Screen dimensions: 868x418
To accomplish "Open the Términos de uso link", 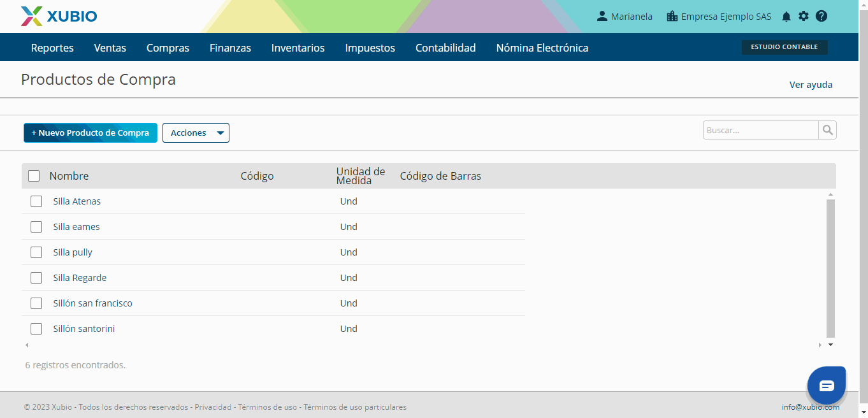I will click(268, 407).
